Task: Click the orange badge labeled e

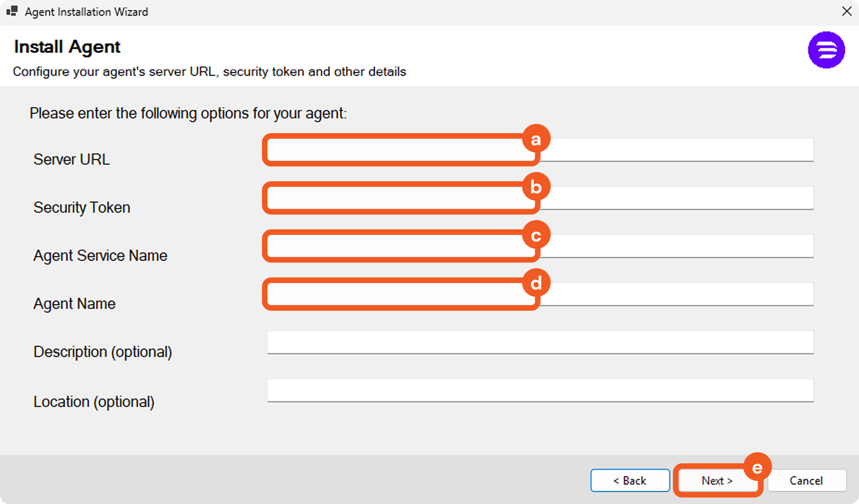Action: pyautogui.click(x=757, y=467)
